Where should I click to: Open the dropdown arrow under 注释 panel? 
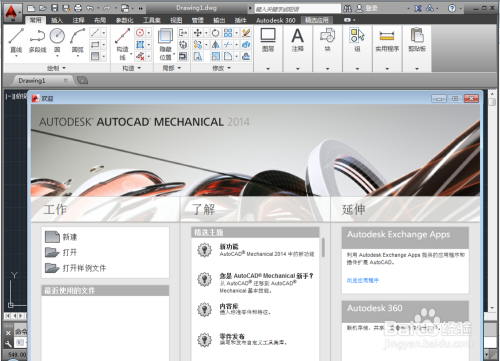point(298,69)
